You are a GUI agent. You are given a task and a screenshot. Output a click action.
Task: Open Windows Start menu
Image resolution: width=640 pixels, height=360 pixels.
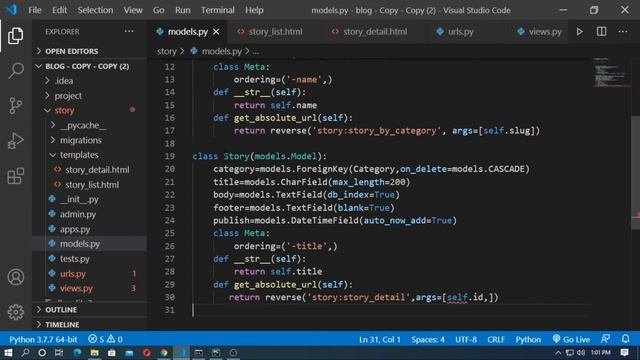click(x=8, y=353)
